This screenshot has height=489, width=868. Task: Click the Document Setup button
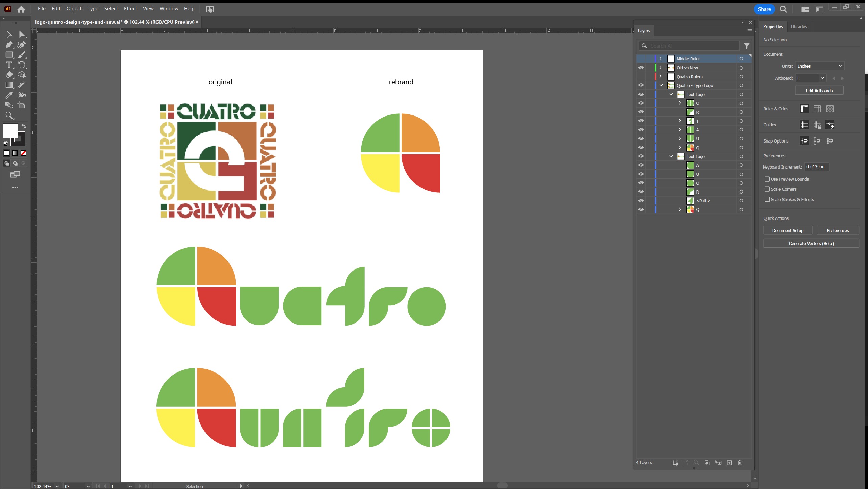(x=787, y=230)
